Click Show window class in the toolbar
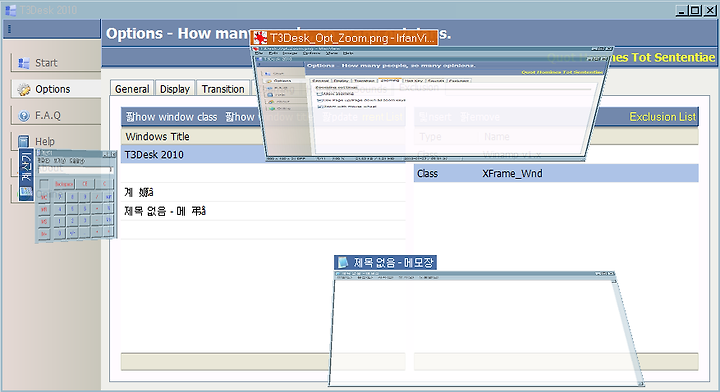720x392 pixels. (171, 117)
